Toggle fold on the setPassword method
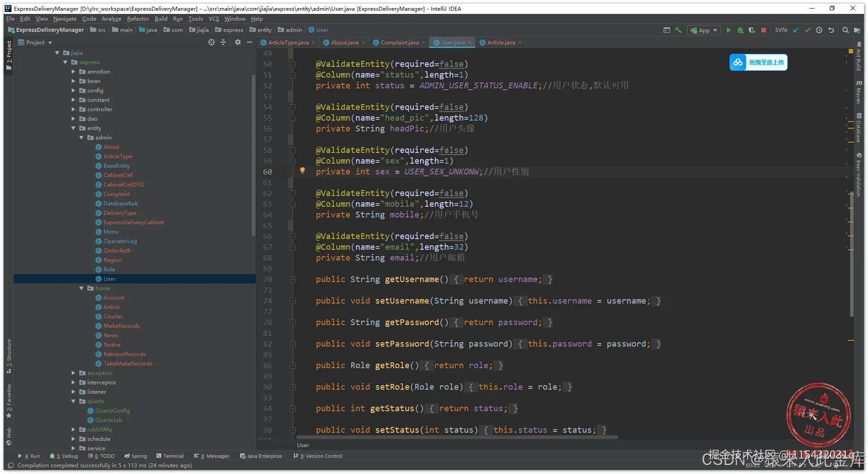The height and width of the screenshot is (474, 868). tap(293, 344)
